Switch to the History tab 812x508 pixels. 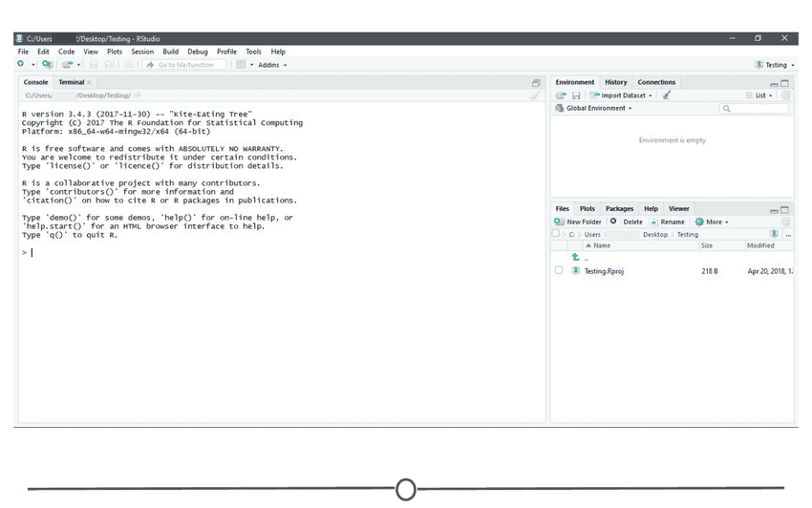pyautogui.click(x=616, y=82)
